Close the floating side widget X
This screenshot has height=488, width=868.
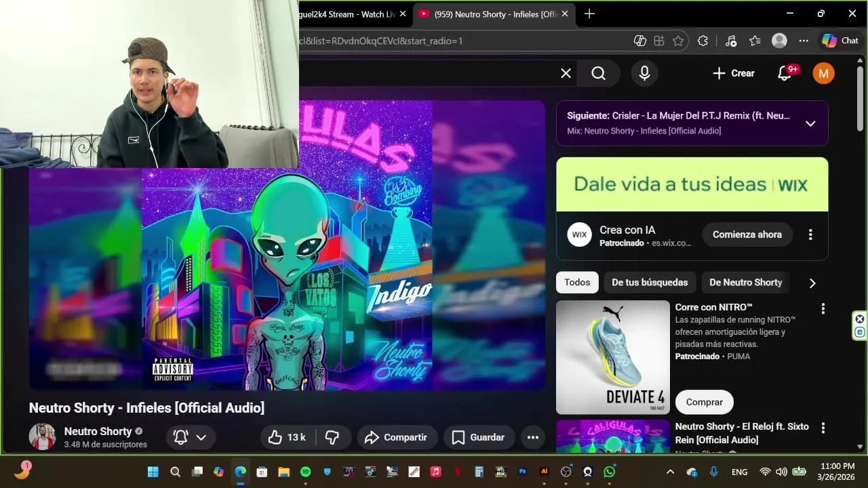[859, 319]
